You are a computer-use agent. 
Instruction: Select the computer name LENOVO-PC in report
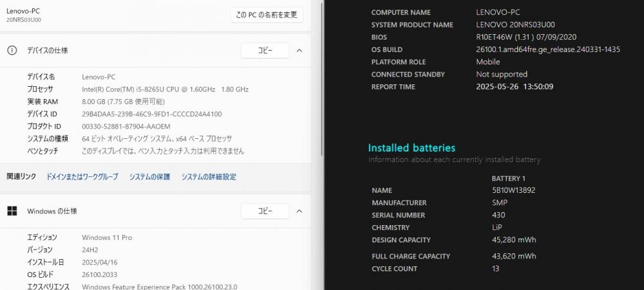point(498,12)
